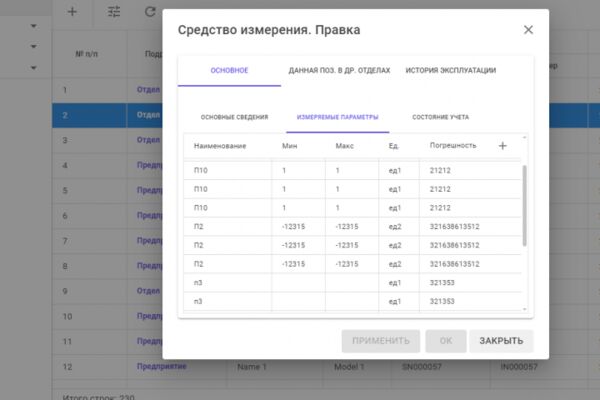Viewport: 600px width, 400px height.
Task: Click the Отдел link in row 9
Action: coord(148,291)
